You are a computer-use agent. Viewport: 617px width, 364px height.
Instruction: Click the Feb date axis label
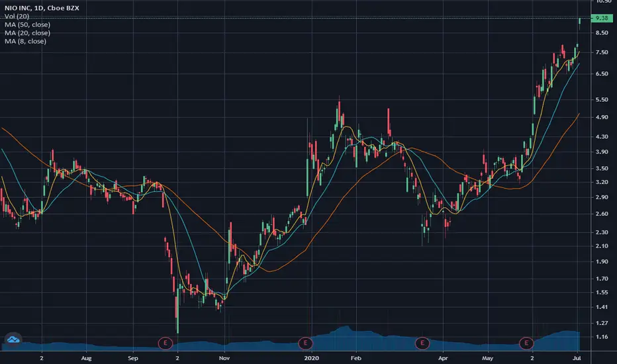point(356,358)
